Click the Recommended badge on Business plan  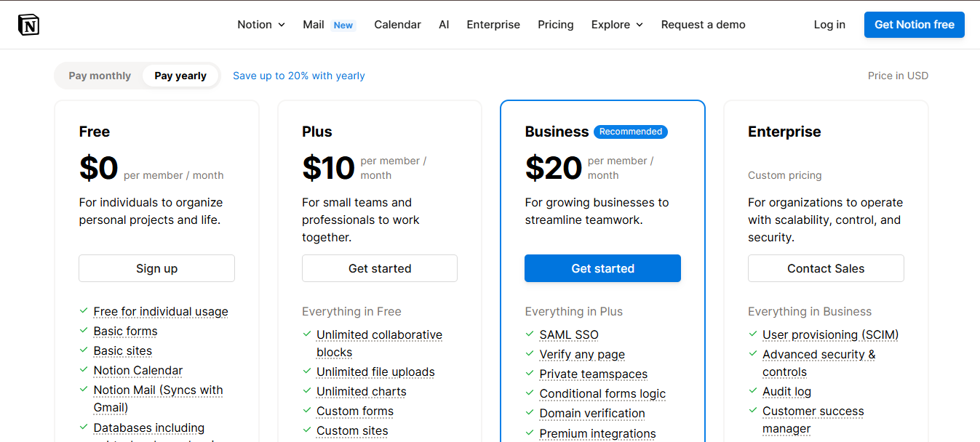[631, 132]
